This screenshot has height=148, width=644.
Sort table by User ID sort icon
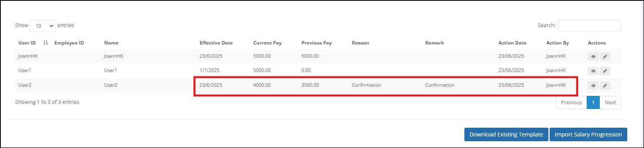(45, 43)
